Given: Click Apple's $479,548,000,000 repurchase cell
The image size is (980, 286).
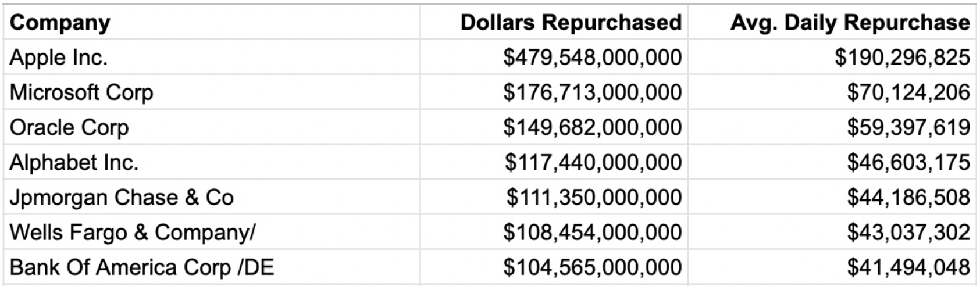Looking at the screenshot, I should [592, 58].
